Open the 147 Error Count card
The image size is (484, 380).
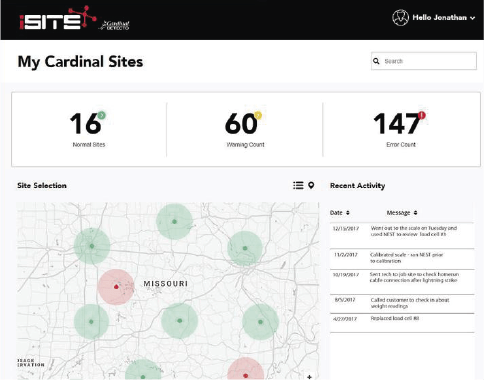(401, 129)
